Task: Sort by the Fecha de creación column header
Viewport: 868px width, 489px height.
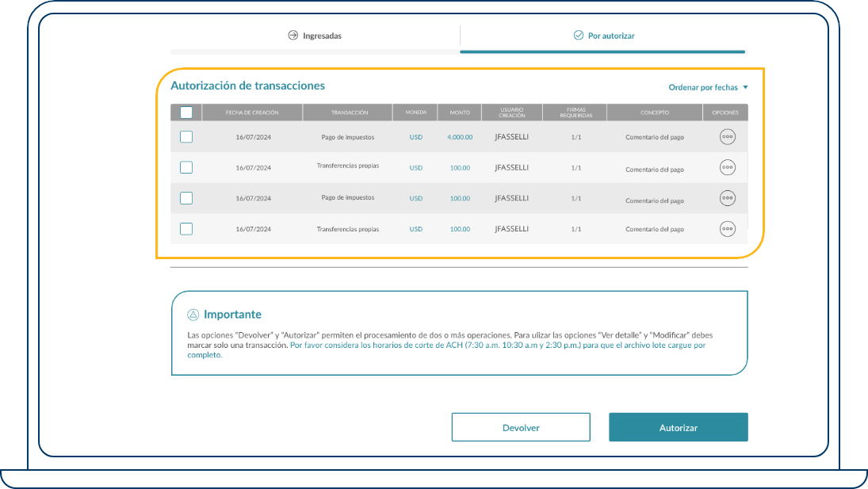Action: pos(252,113)
